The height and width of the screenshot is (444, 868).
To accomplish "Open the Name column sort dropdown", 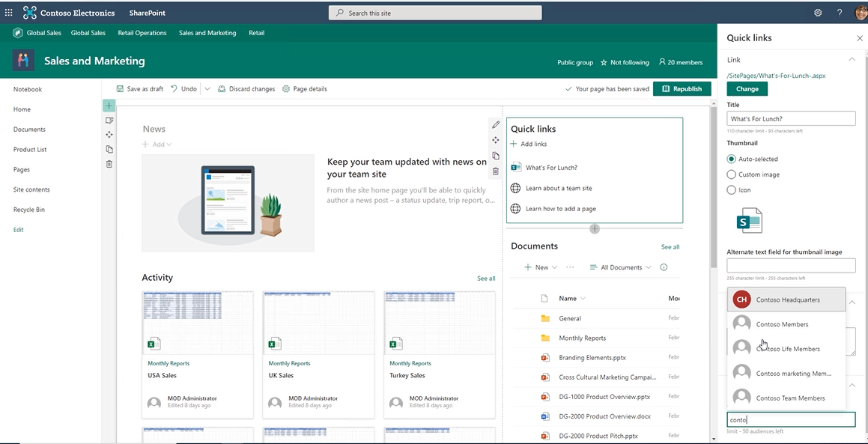I will (583, 299).
